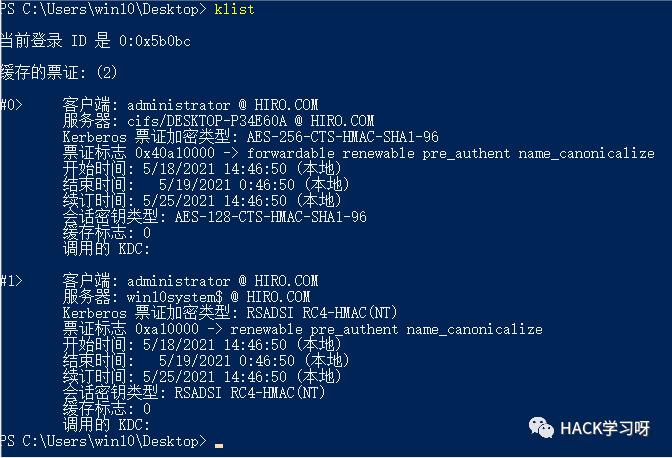Click the cifs/DESKTOP-P34E60A server name
672x458 pixels.
click(207, 121)
